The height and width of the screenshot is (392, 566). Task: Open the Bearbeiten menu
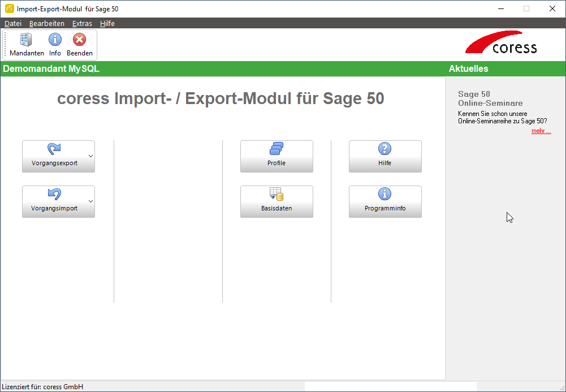pos(47,23)
